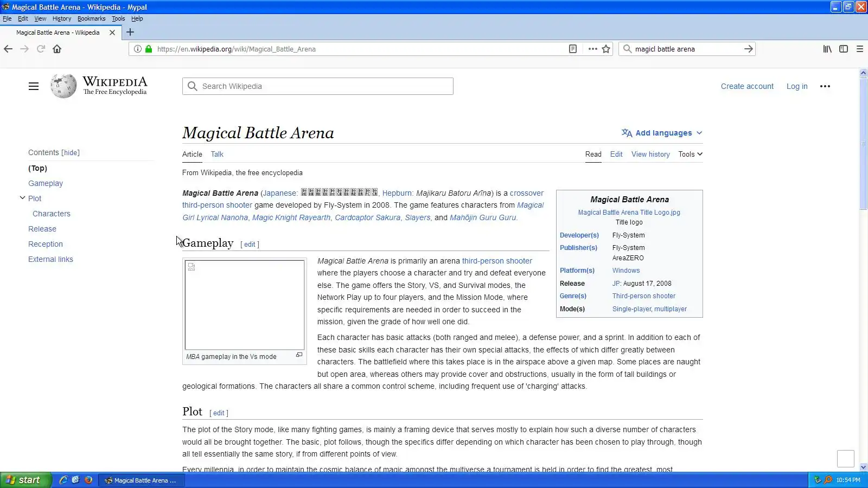
Task: Open the browser hamburger menu
Action: point(860,49)
